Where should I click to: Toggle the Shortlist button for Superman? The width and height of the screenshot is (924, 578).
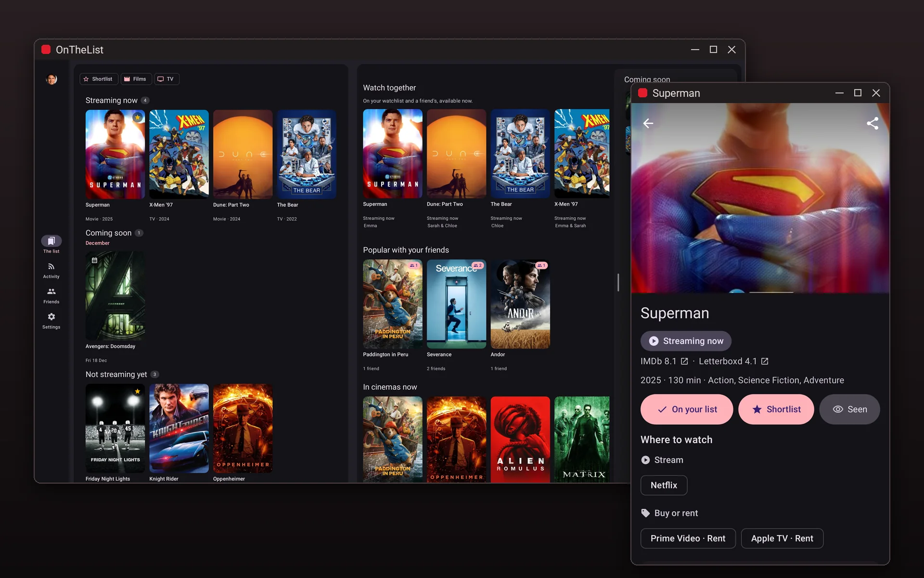pyautogui.click(x=776, y=409)
